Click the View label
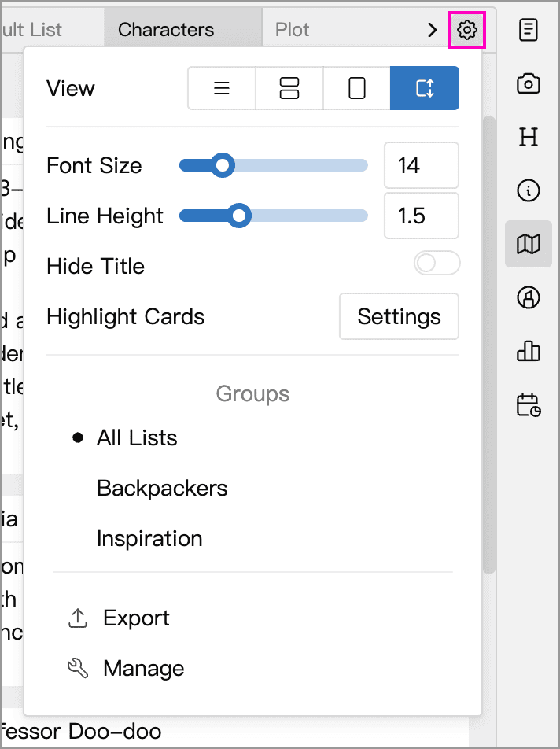Viewport: 560px width, 749px height. [x=71, y=88]
